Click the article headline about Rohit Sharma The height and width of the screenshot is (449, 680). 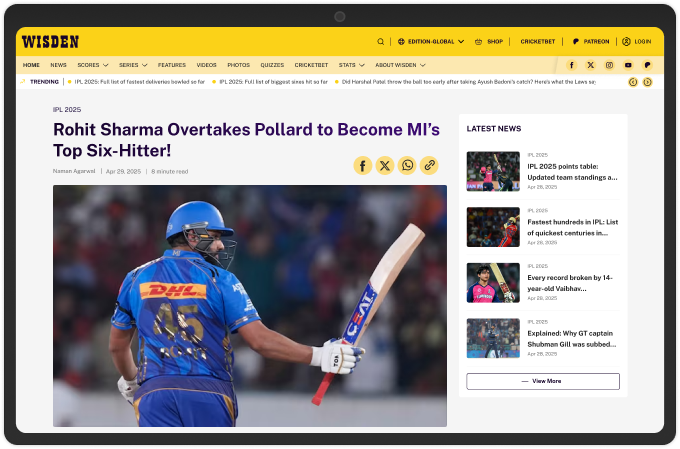pyautogui.click(x=246, y=140)
